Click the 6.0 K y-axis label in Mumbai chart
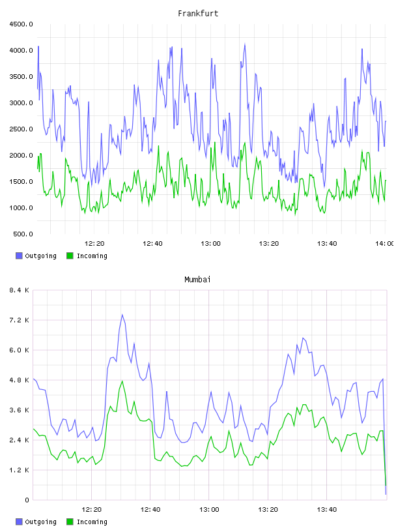 [x=20, y=350]
